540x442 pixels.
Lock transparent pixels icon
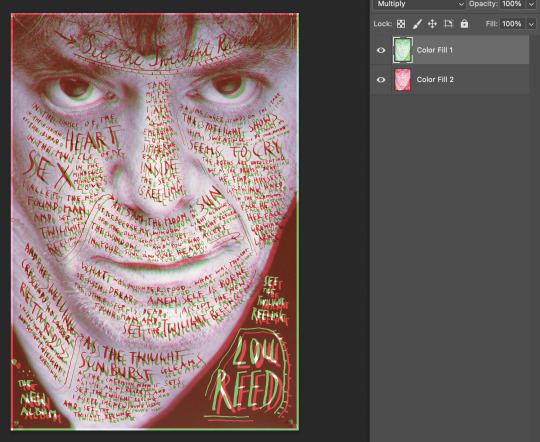pyautogui.click(x=401, y=24)
